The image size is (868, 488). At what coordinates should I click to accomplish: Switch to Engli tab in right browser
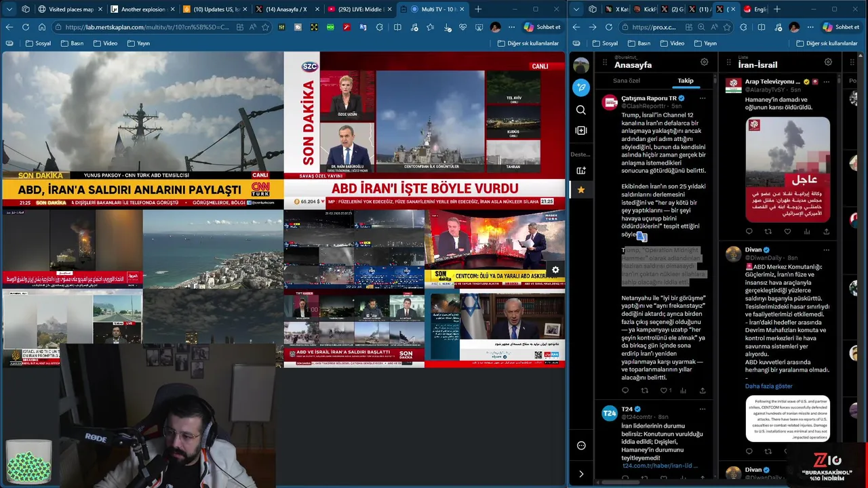tap(755, 9)
